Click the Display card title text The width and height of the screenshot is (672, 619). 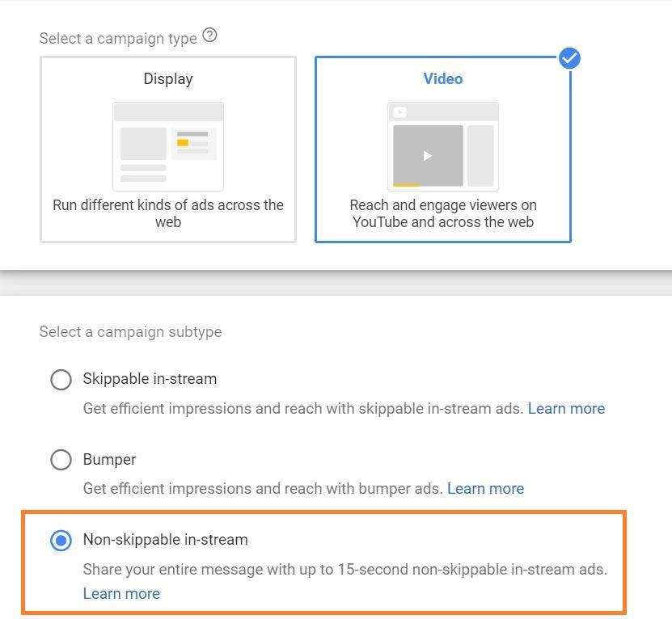coord(168,79)
